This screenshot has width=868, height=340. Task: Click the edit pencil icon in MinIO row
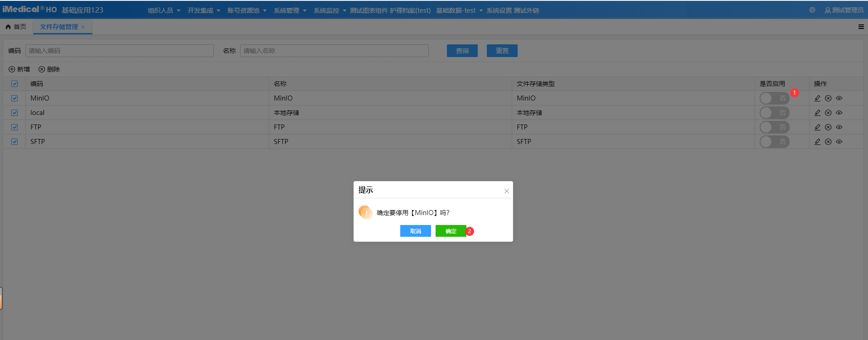817,98
